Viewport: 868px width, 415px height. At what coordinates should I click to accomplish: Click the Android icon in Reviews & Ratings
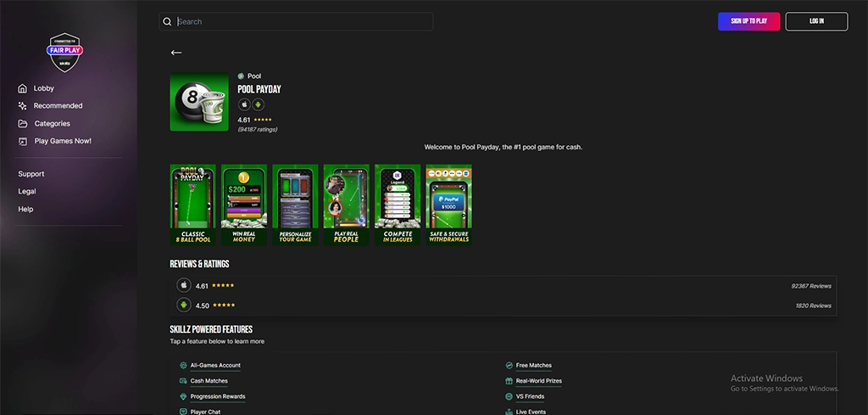[x=184, y=305]
